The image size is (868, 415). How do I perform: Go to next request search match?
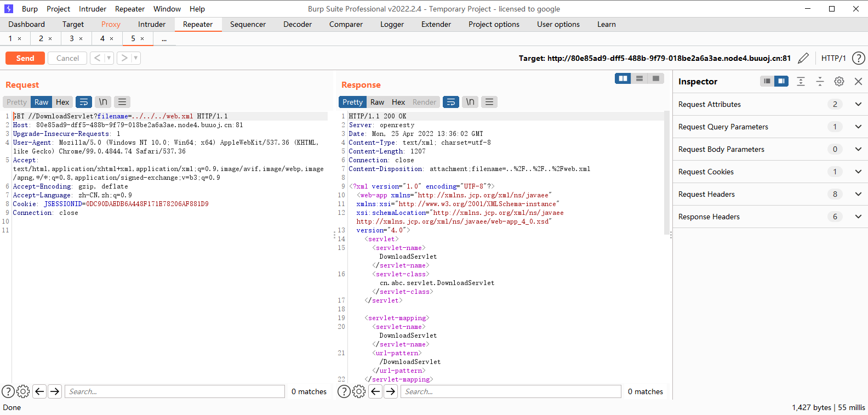55,391
